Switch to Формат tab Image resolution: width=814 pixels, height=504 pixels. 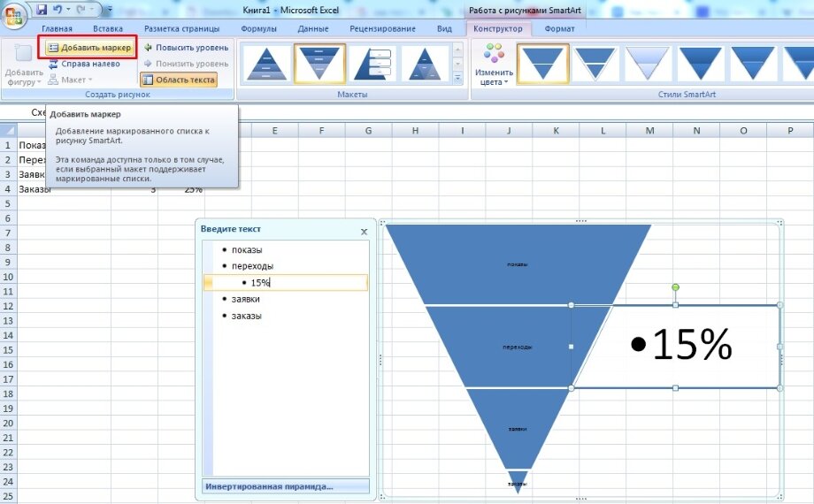pos(559,28)
